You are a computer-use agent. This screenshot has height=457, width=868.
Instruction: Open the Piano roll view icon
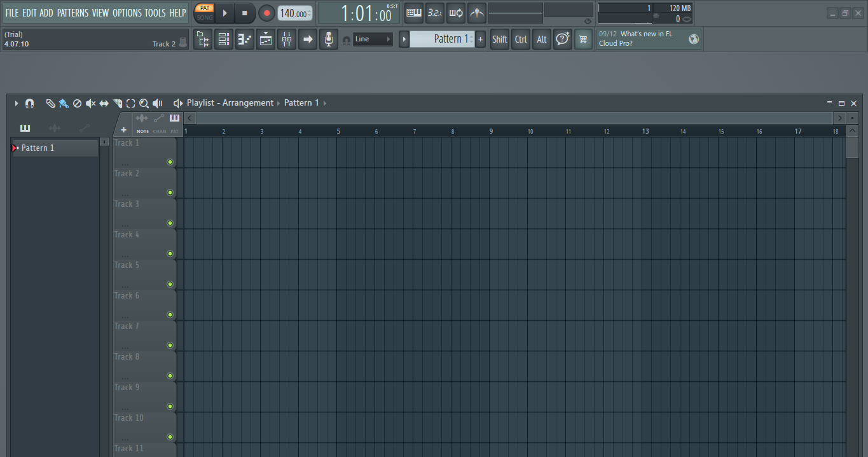[245, 39]
